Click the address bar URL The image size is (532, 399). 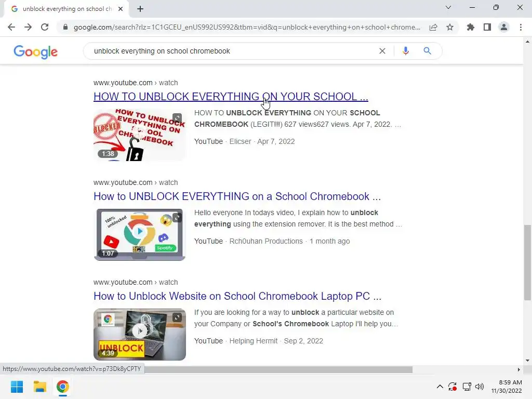247,27
